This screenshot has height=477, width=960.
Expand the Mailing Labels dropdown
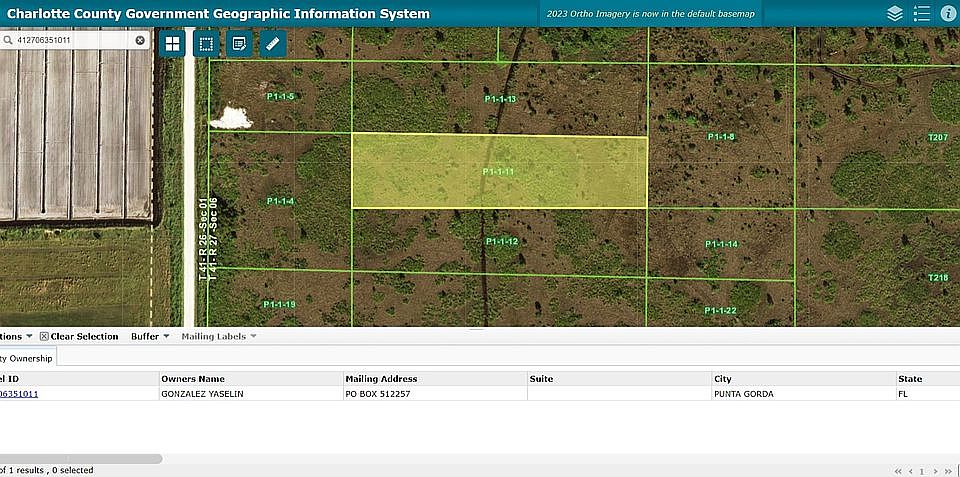pos(219,336)
